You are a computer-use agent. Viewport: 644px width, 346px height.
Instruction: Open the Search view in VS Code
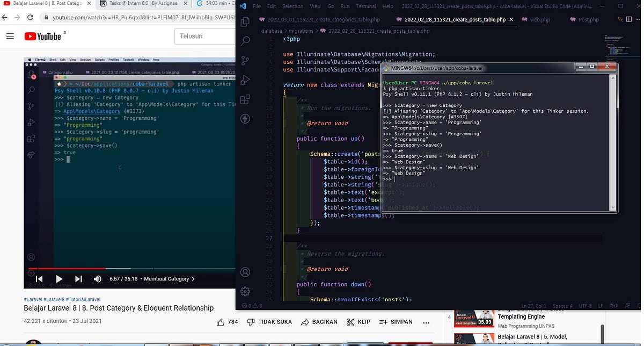coord(245,41)
